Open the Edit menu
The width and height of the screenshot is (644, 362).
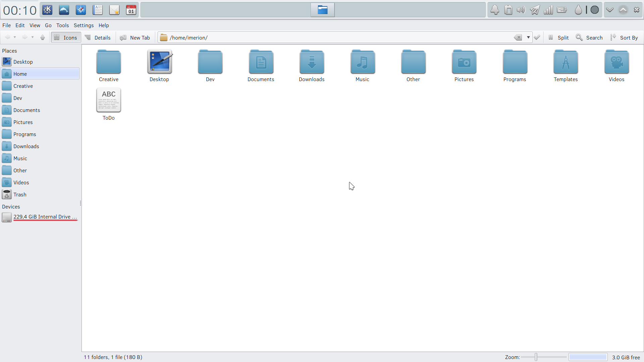pos(20,25)
